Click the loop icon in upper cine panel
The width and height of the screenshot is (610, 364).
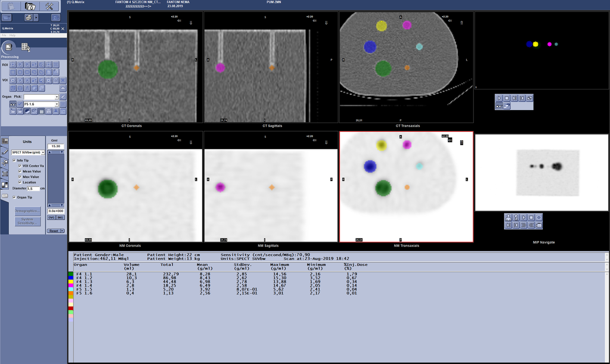[x=529, y=98]
